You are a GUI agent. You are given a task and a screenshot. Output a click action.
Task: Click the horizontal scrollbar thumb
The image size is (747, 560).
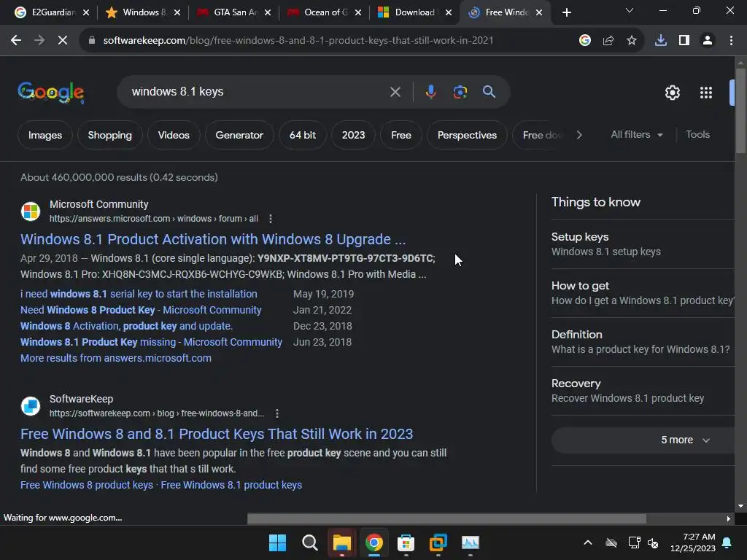click(x=446, y=518)
